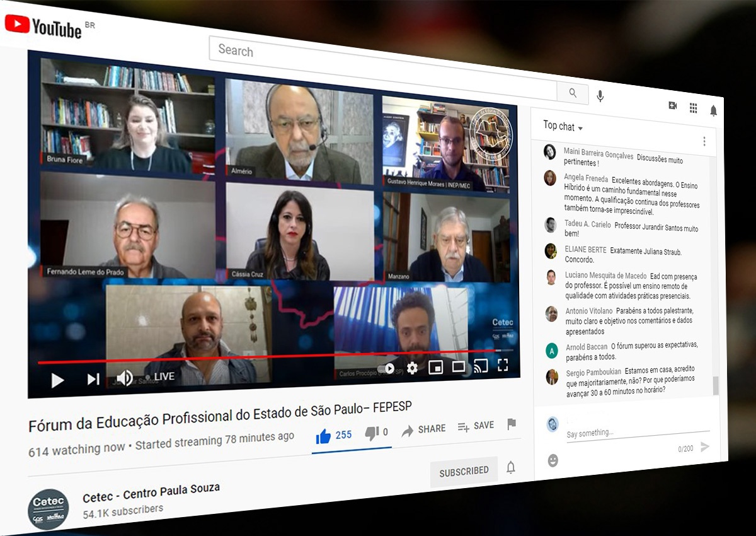Click the SUBSCRIBED button

click(x=464, y=471)
